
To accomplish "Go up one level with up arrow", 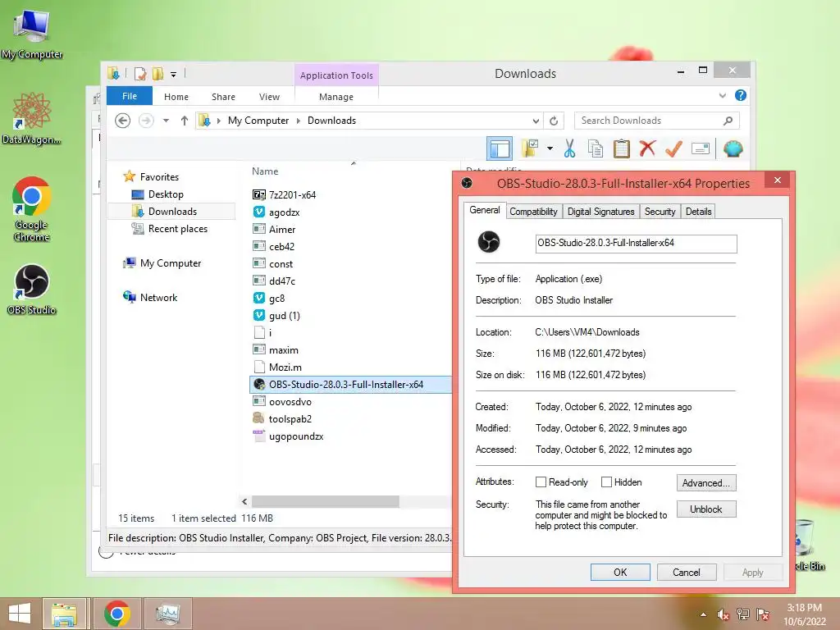I will tap(185, 121).
